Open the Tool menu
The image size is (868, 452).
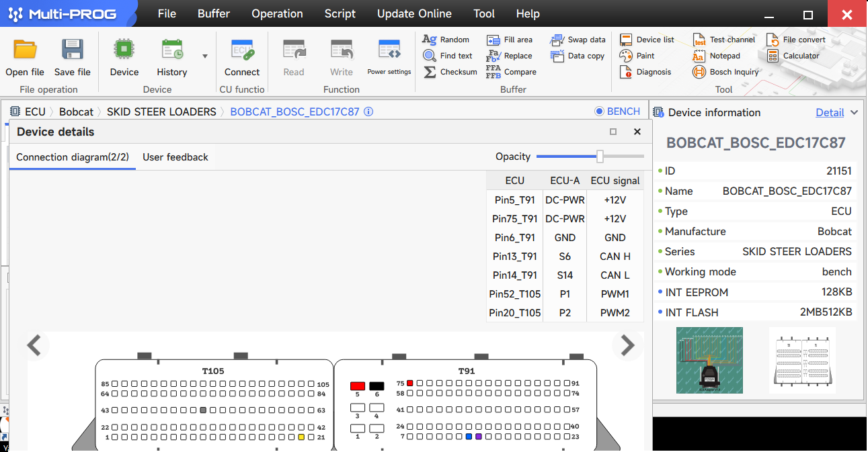(484, 13)
